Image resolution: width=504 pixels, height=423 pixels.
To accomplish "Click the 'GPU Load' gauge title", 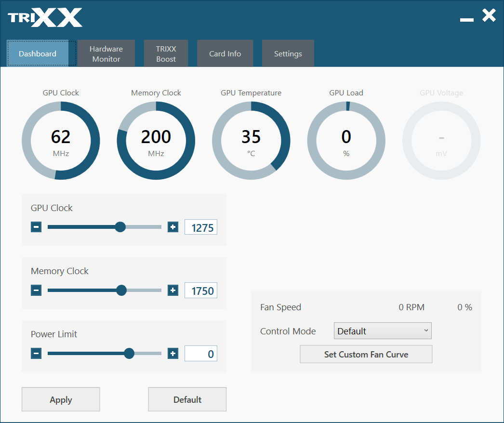I will (346, 93).
